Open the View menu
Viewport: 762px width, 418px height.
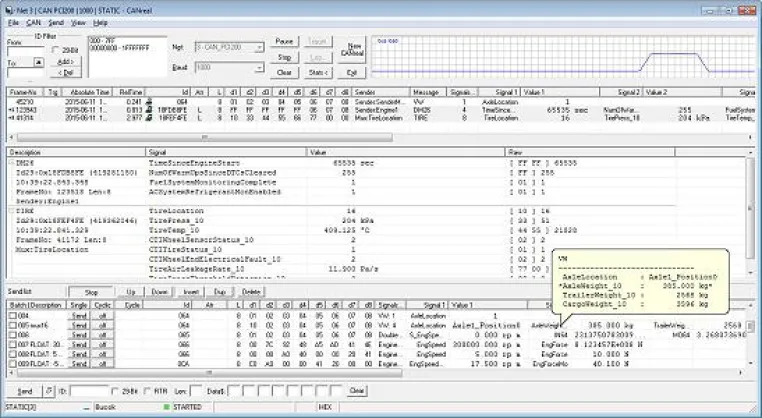[x=78, y=23]
